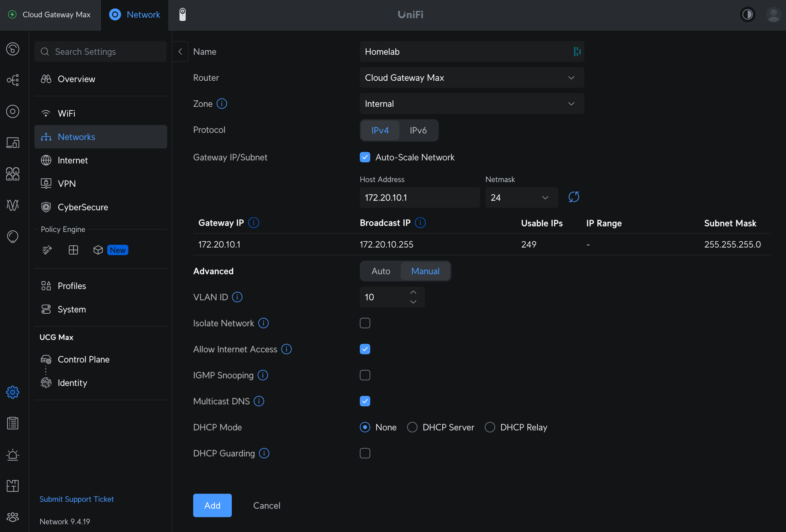
Task: Click the refresh icon beside Netmask
Action: [x=573, y=197]
